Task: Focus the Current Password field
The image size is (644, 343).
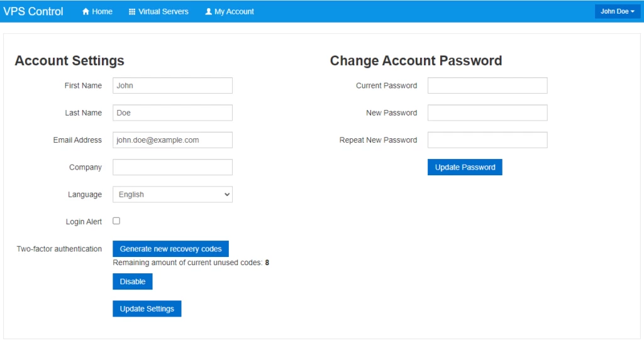Action: [x=487, y=85]
